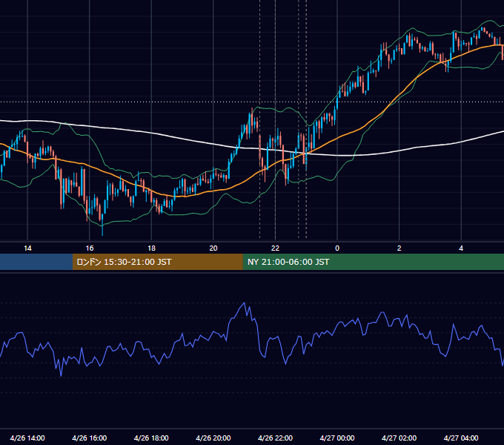Click the 4 hour axis label

(461, 248)
